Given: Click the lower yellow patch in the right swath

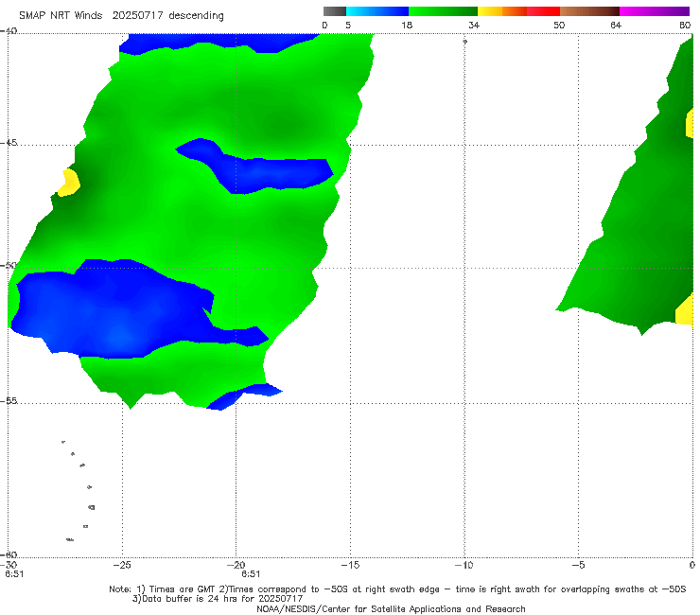Looking at the screenshot, I should pos(684,309).
